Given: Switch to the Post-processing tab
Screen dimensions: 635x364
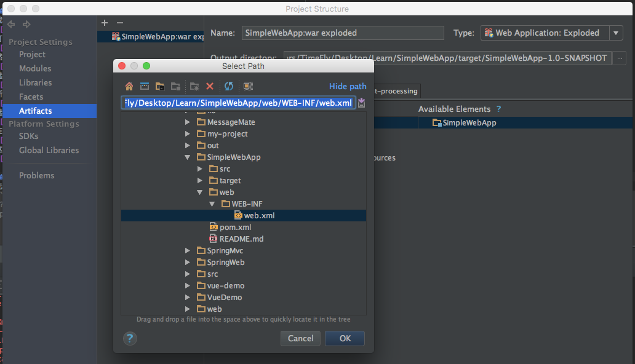Looking at the screenshot, I should point(397,91).
